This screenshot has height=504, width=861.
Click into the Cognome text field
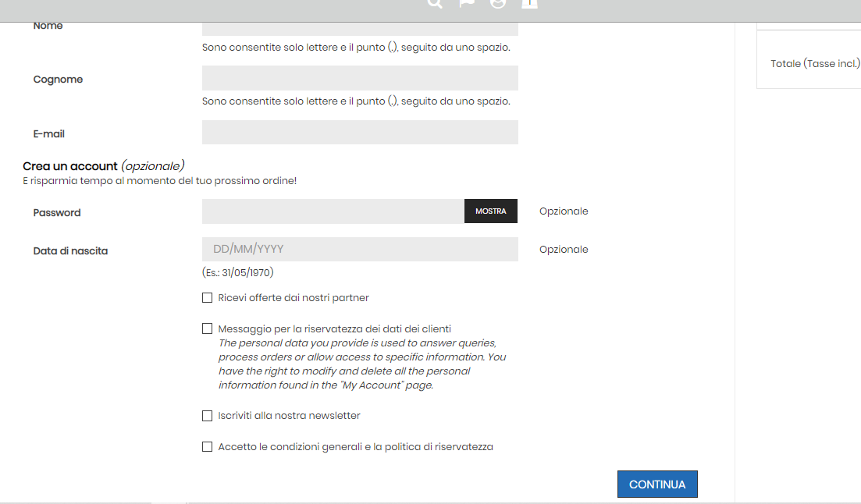[360, 78]
